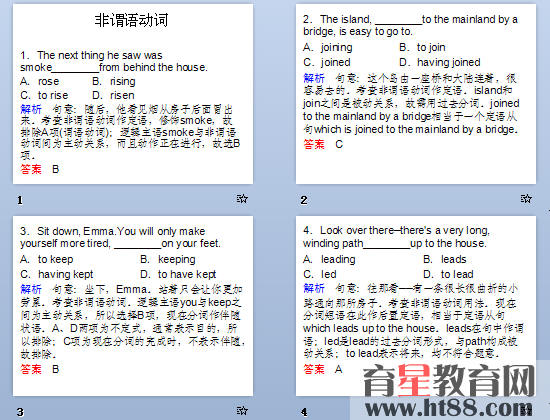Image resolution: width=550 pixels, height=420 pixels.
Task: Open the www.ht88.com watermark link
Action: point(448,408)
